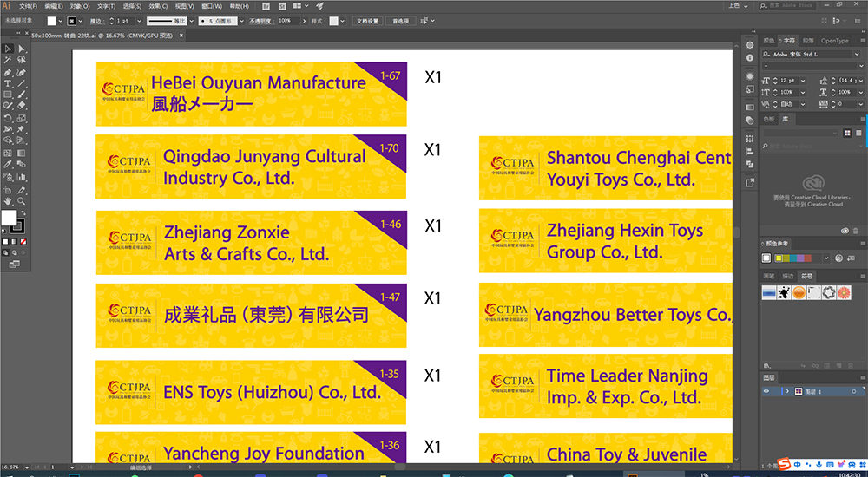Select the Lasso tool
This screenshot has height=477, width=868.
tap(22, 61)
